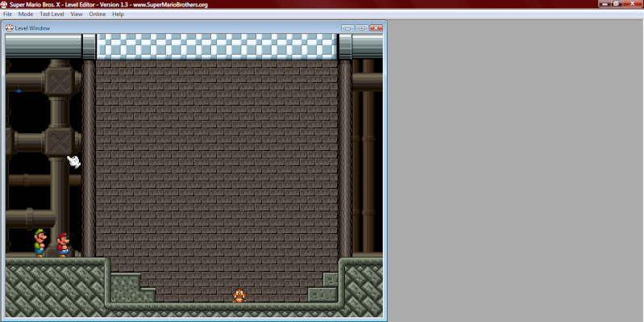Screen dimensions: 644x322
Task: Open the View menu
Action: [77, 14]
